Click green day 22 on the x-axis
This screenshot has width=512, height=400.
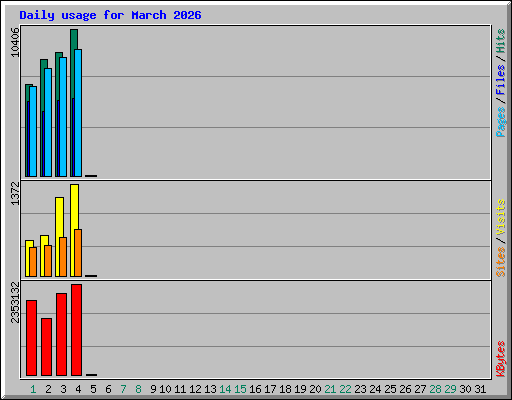pos(345,389)
